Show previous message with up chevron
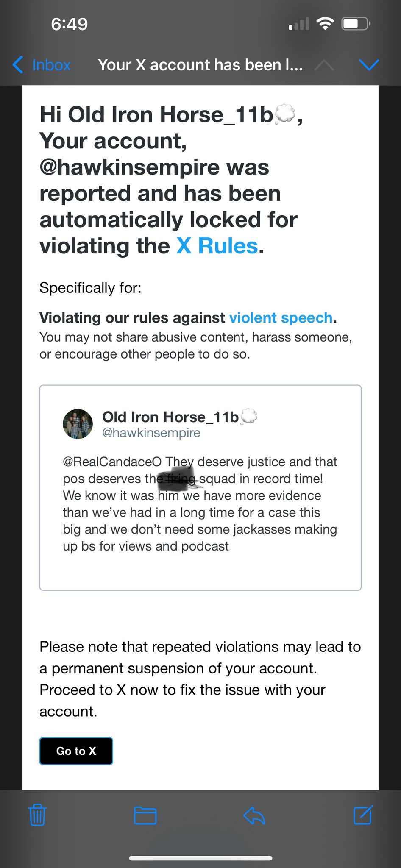 coord(324,65)
